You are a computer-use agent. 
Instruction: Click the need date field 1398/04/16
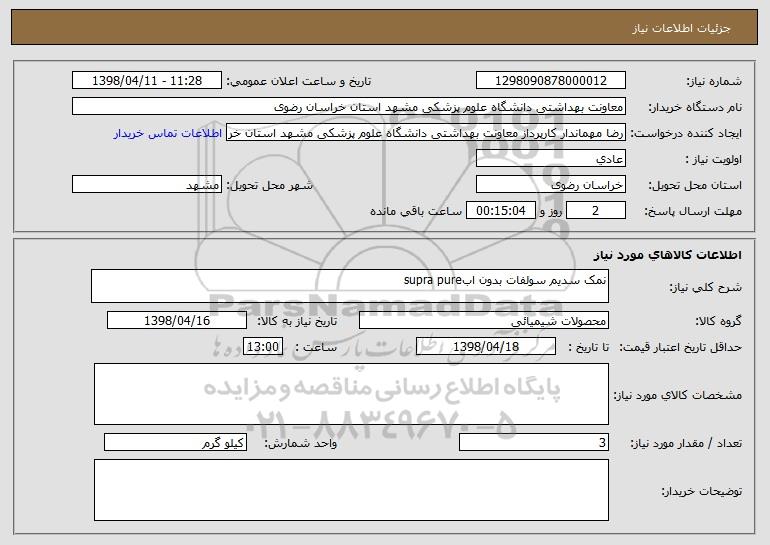[177, 321]
